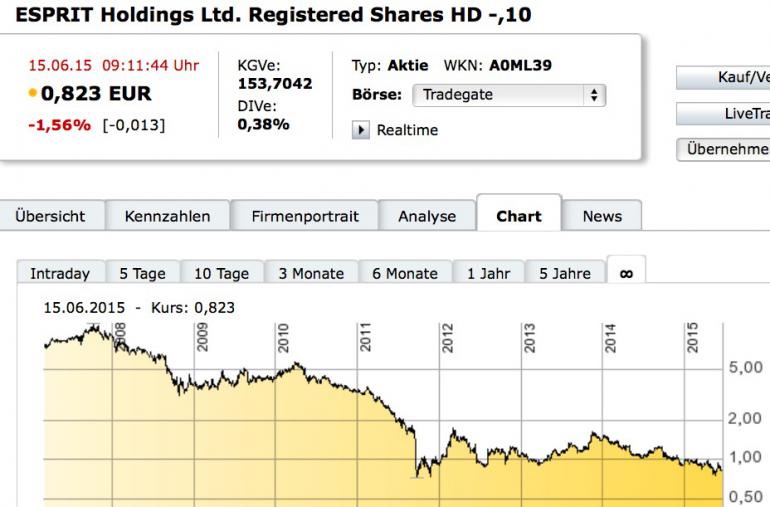This screenshot has width=770, height=507.
Task: Show the 1 Jahr chart range
Action: pyautogui.click(x=489, y=273)
